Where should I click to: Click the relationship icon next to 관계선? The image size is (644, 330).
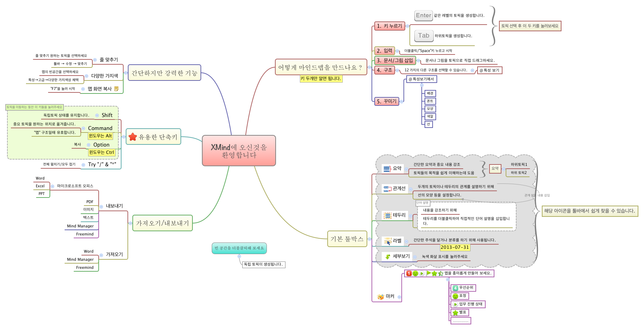[x=387, y=189]
